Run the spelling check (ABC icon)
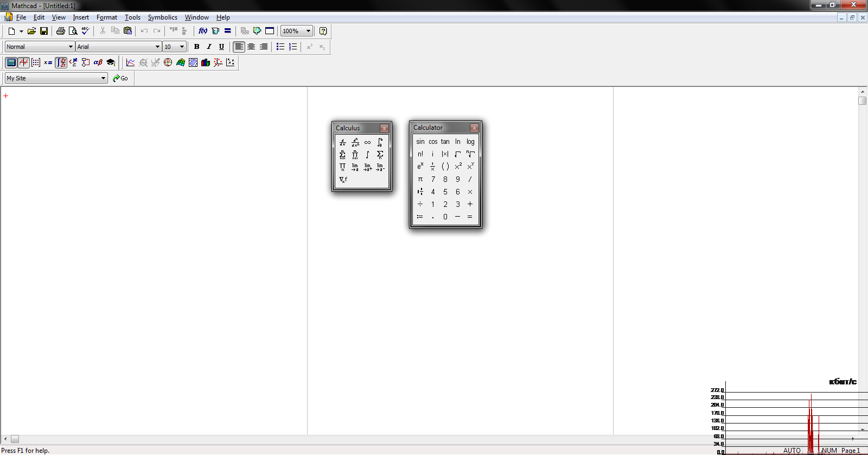Viewport: 868px width, 455px height. (85, 31)
